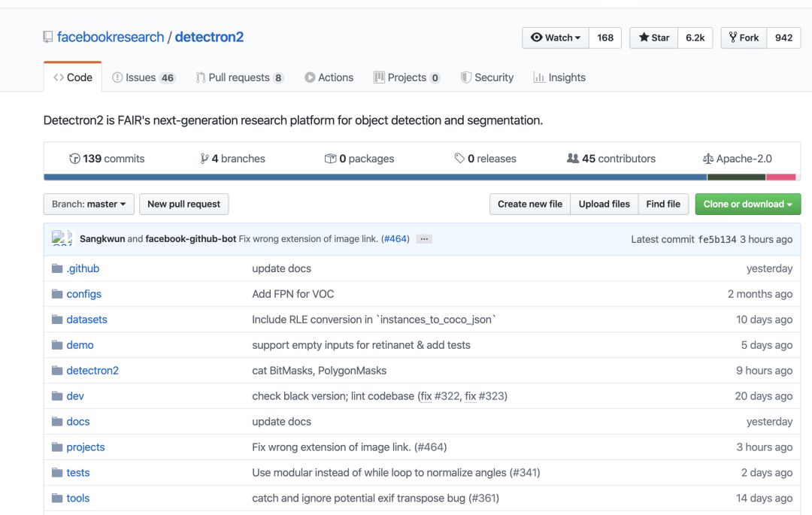
Task: Open the Watch notifications dropdown
Action: (556, 38)
